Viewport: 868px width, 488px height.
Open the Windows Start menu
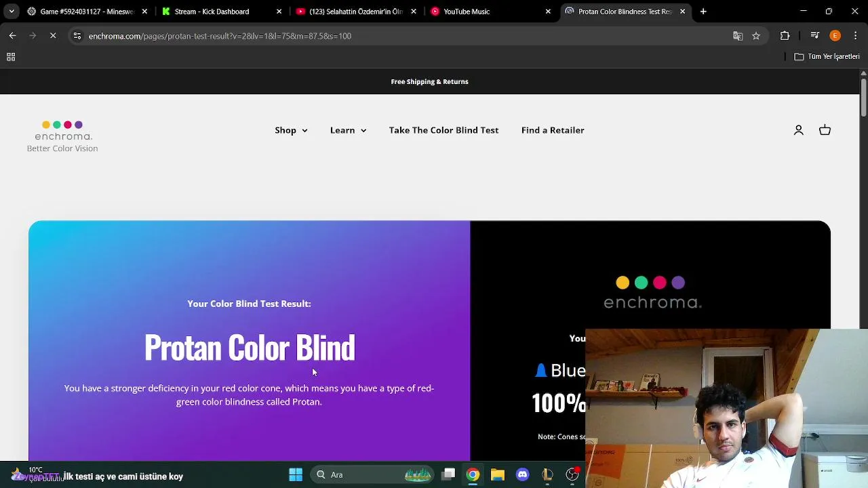tap(296, 474)
